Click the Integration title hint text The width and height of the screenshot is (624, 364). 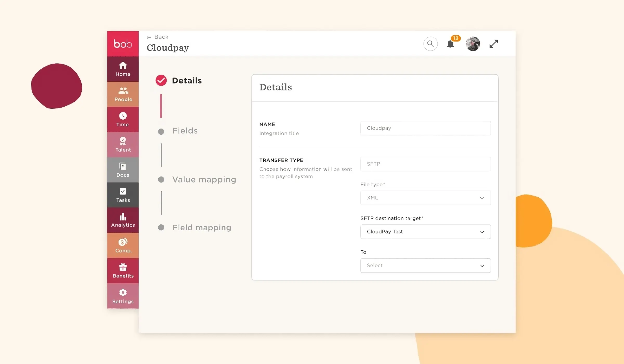279,133
